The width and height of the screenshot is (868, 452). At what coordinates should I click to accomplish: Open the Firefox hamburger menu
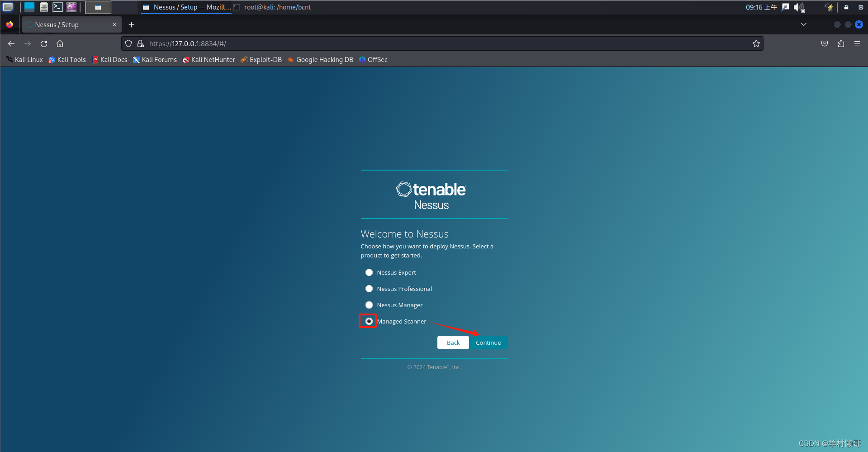click(857, 44)
